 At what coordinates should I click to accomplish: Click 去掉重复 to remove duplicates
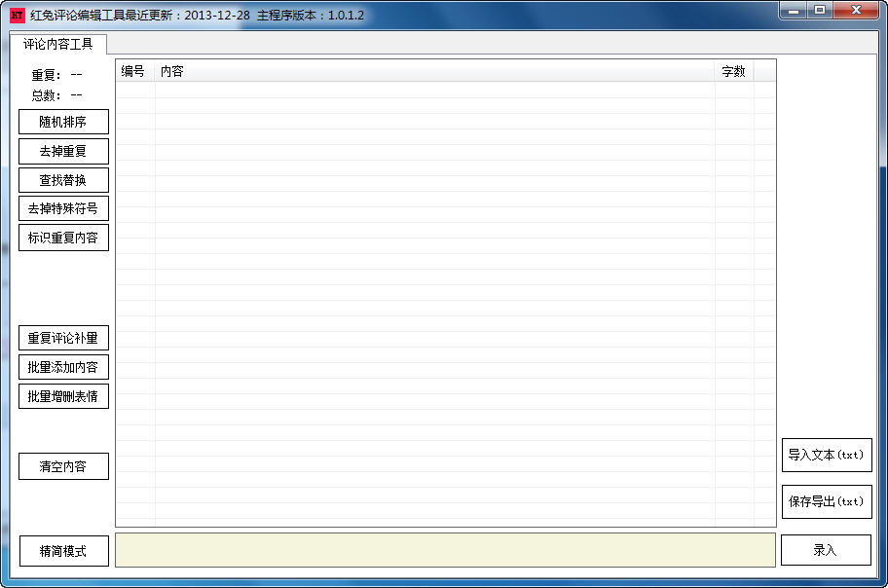click(63, 151)
